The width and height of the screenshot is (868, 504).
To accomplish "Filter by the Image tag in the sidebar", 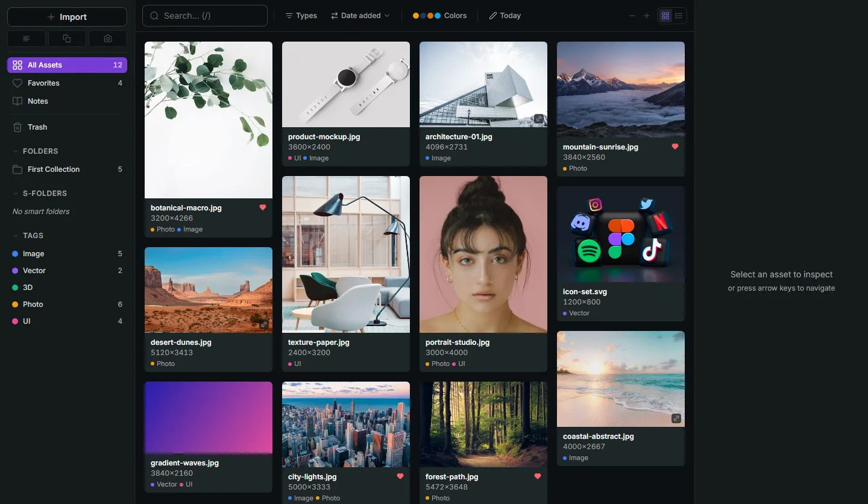I will pos(67,254).
